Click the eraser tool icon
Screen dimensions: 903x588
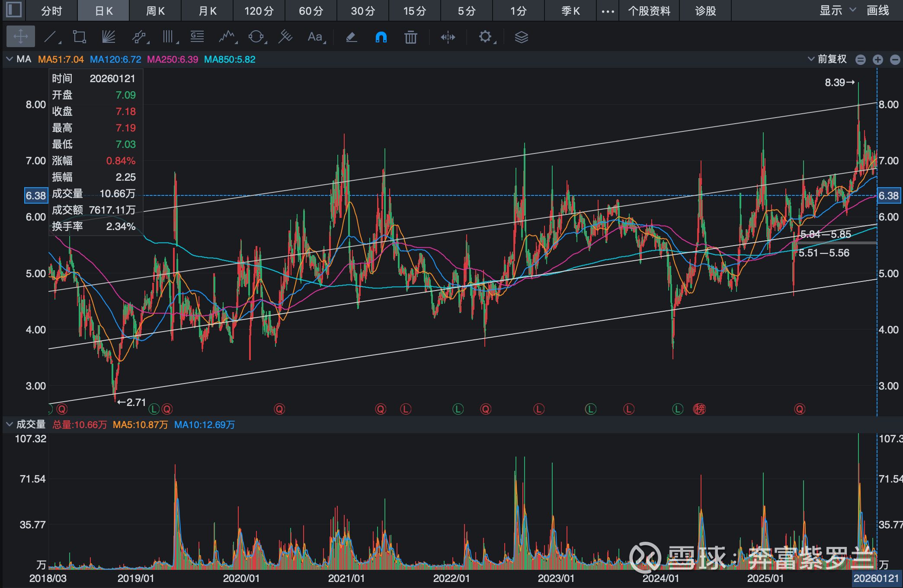[x=351, y=37]
